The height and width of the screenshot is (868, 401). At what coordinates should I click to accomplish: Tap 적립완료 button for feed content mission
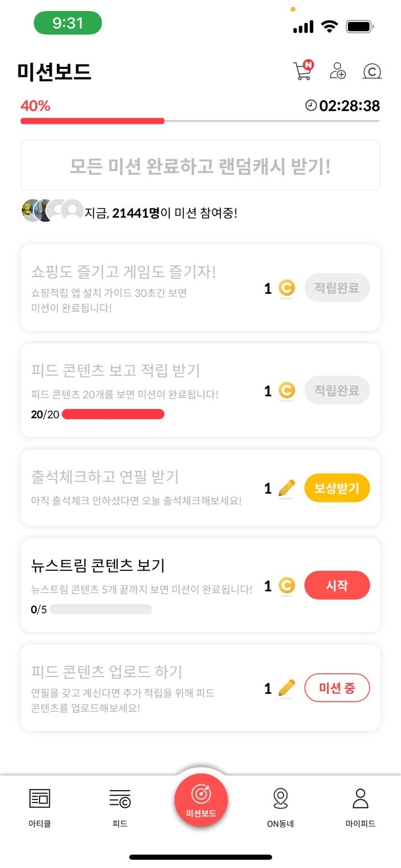point(337,391)
